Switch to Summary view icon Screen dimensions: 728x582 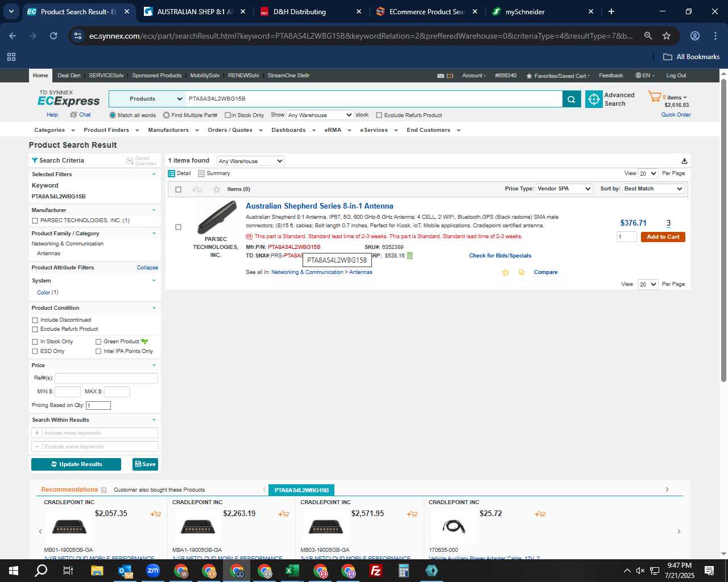(201, 173)
